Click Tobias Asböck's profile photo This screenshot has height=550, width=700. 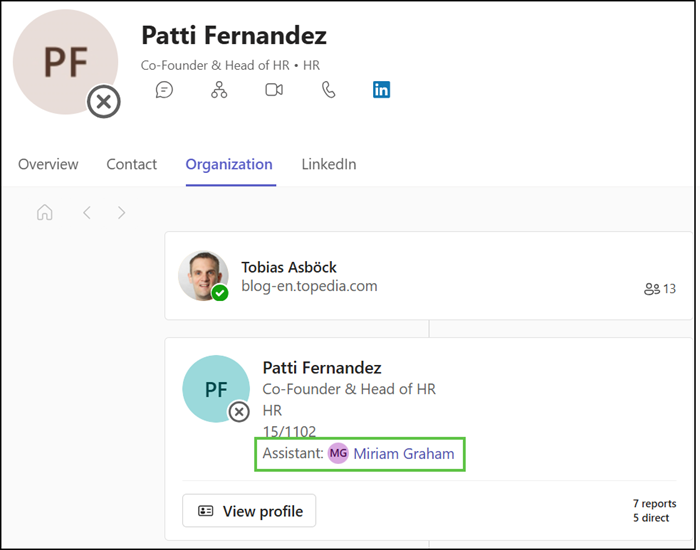click(x=203, y=275)
